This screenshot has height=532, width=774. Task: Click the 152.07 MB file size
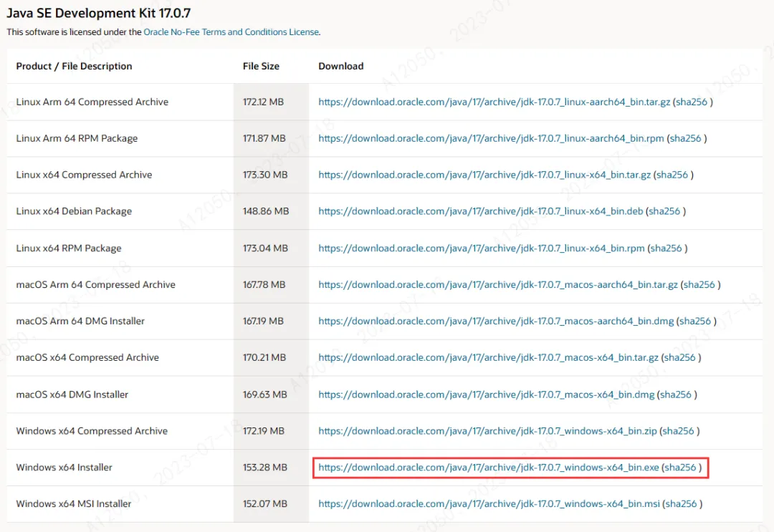tap(264, 504)
